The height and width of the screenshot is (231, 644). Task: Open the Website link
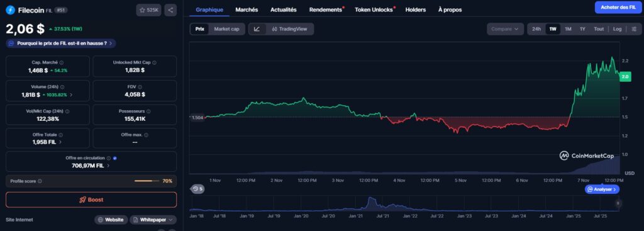point(111,220)
